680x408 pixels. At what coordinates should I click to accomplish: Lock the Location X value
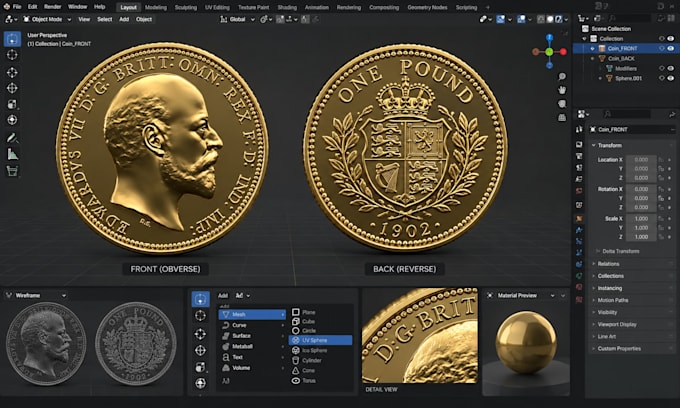tap(661, 160)
